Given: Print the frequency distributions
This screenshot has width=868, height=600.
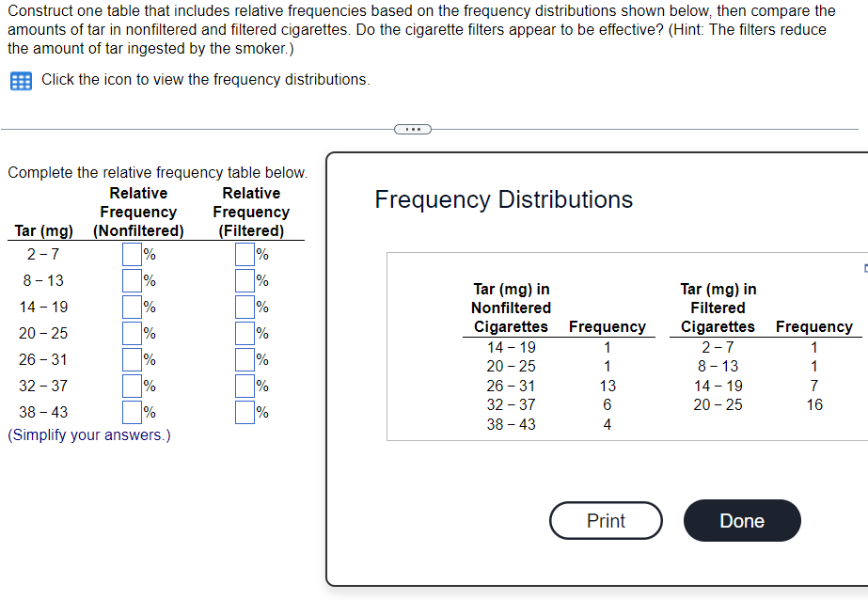Looking at the screenshot, I should pos(606,520).
